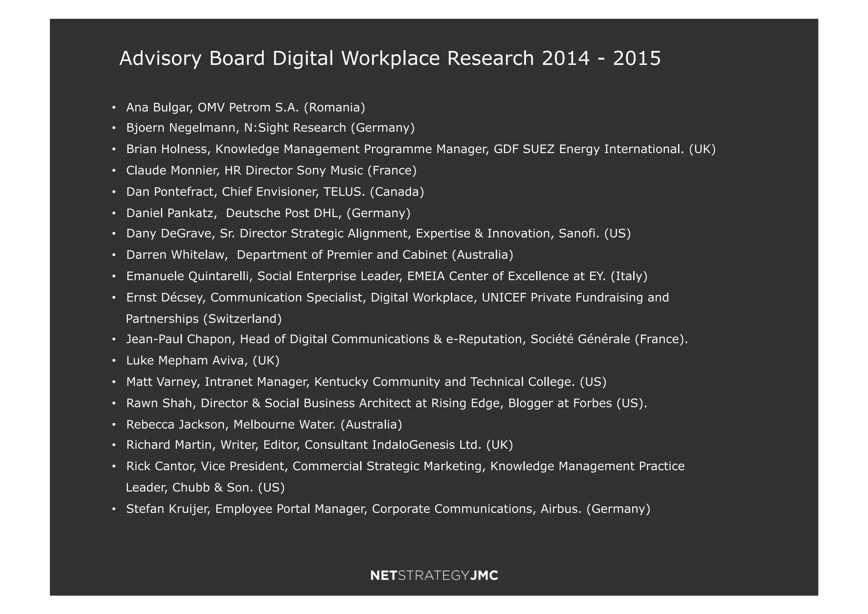
Task: Select Darren Whitelaw, Department of Premier line
Action: [320, 255]
